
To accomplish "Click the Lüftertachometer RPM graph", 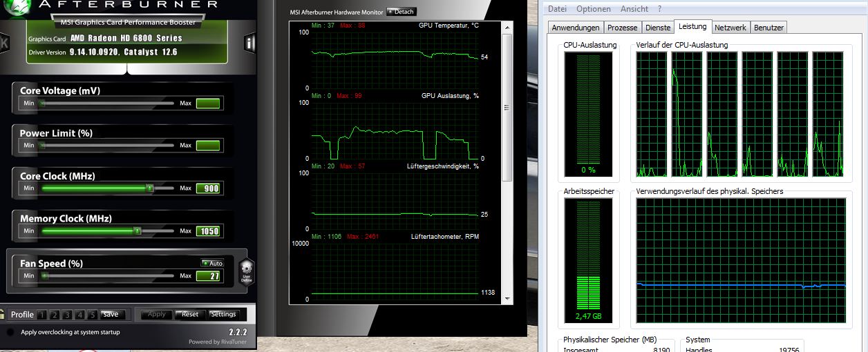I will pyautogui.click(x=394, y=271).
